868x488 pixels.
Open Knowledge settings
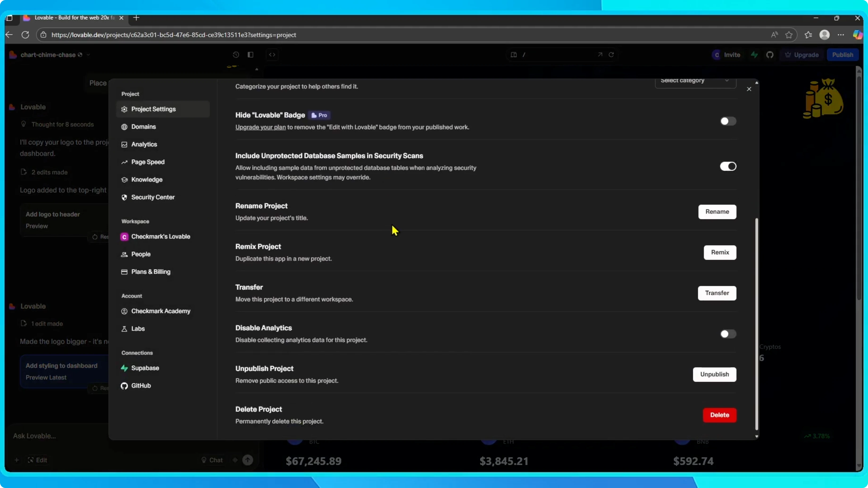pos(163,179)
